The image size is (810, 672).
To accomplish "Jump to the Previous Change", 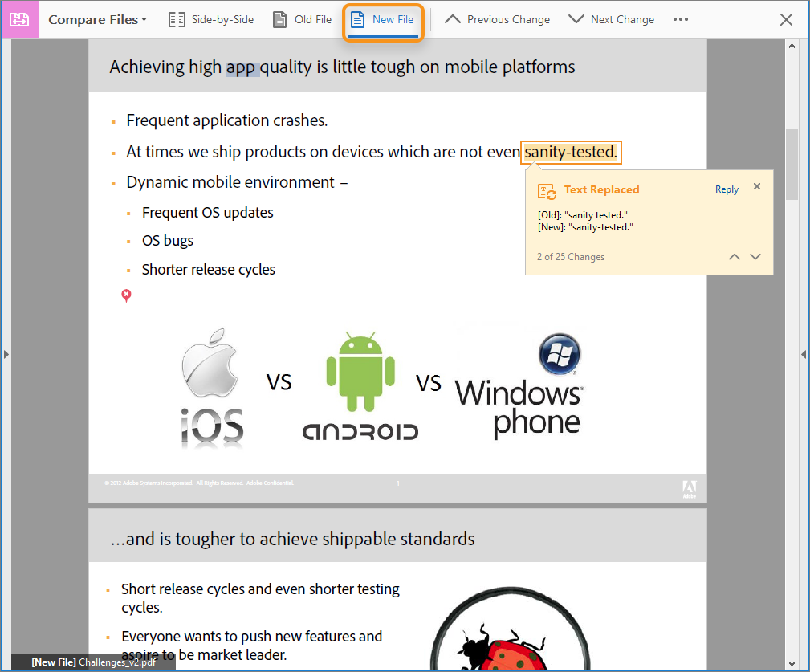I will [x=495, y=18].
